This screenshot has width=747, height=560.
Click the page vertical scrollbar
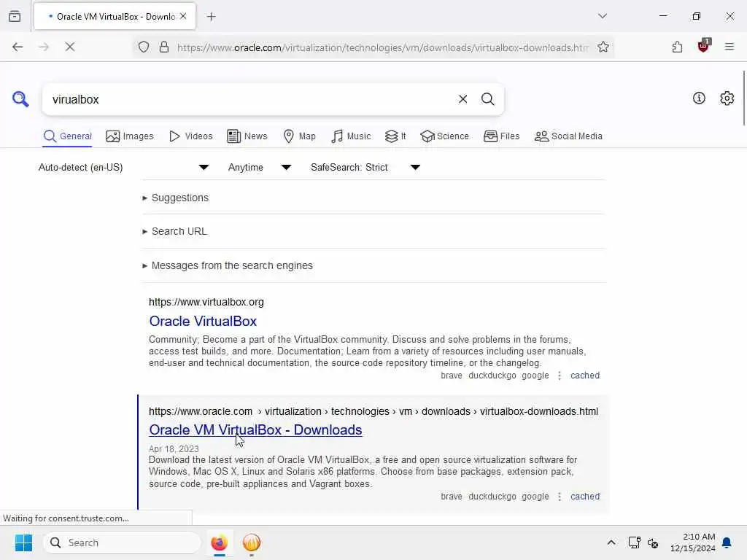(743, 98)
